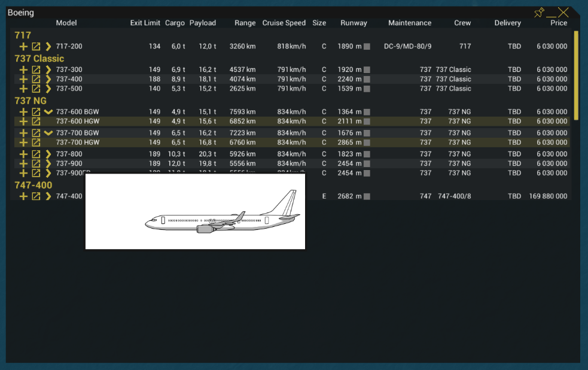
Task: Click the 737 side-view aircraft thumbnail
Action: (x=195, y=211)
